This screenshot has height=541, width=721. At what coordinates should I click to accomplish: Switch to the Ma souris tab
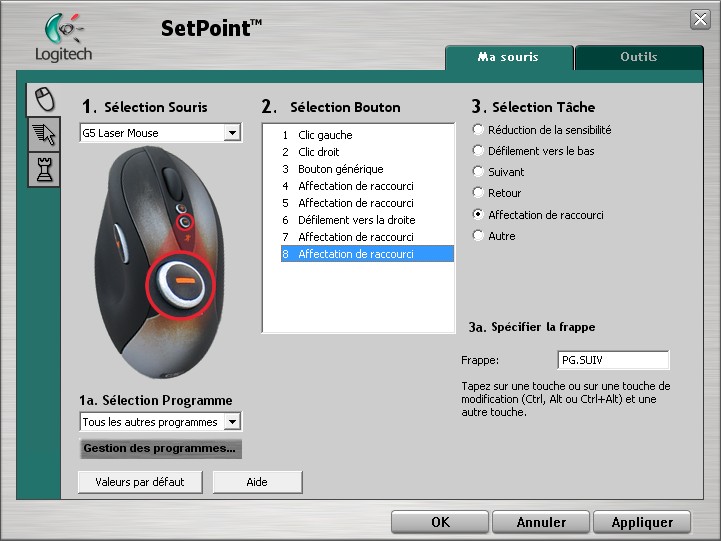tap(509, 57)
